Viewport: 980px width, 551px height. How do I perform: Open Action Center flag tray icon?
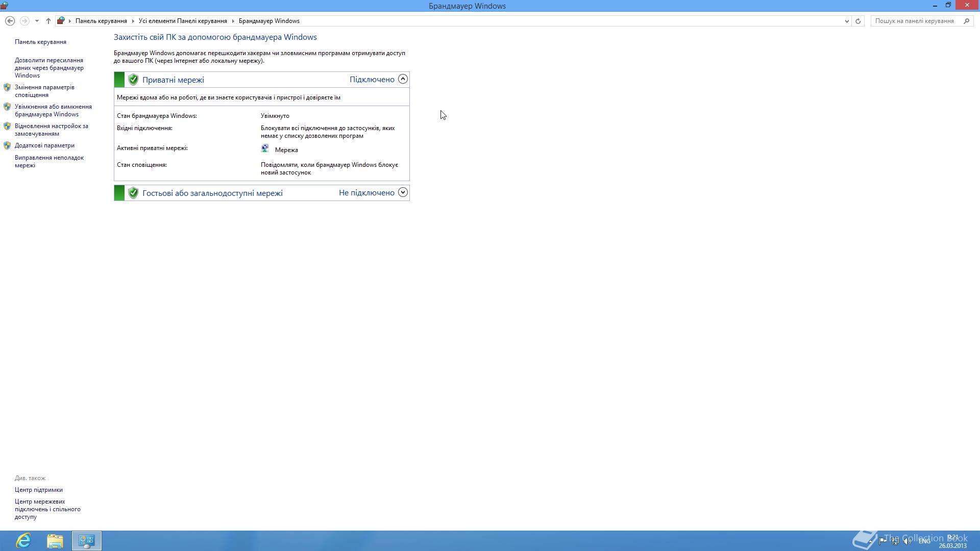883,541
